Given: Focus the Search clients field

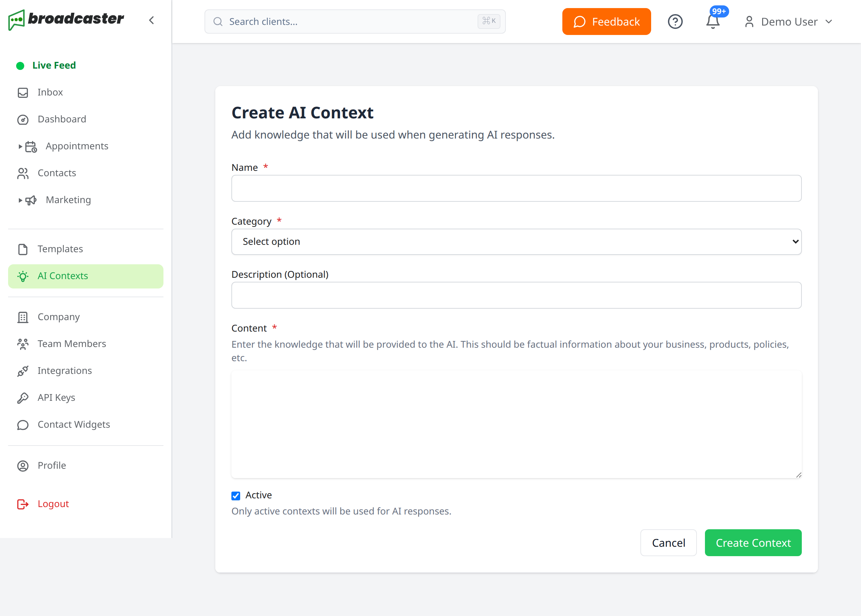Looking at the screenshot, I should pyautogui.click(x=354, y=22).
